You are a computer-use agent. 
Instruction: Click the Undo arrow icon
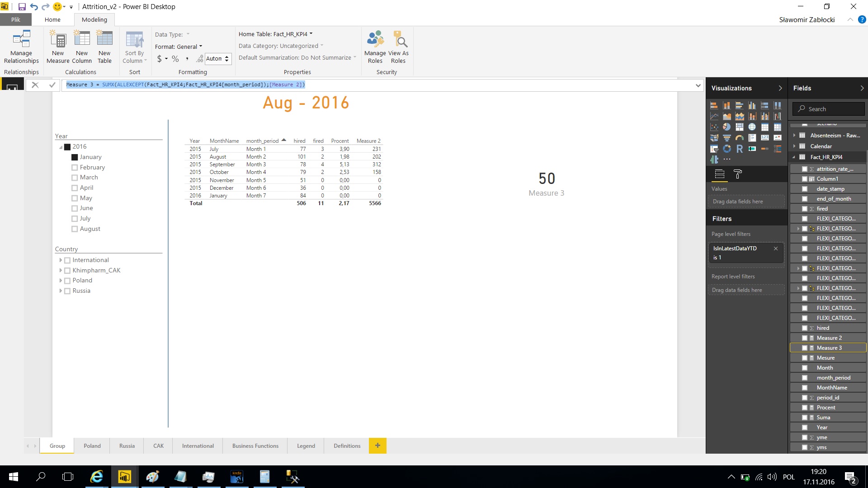pyautogui.click(x=34, y=7)
